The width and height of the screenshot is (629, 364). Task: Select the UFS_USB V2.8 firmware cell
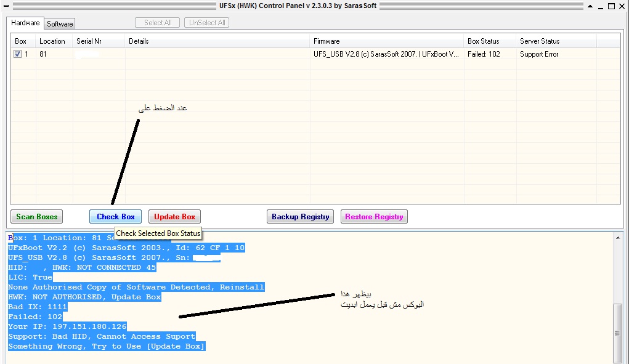coord(386,54)
